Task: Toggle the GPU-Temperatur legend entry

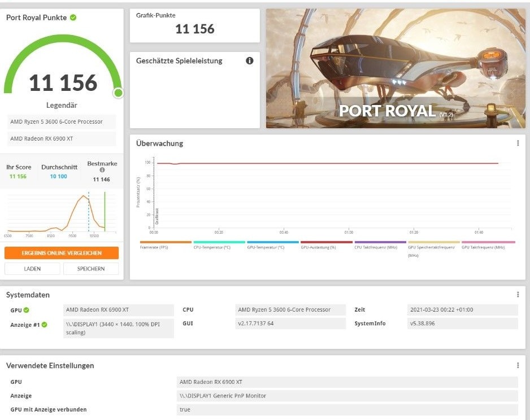Action: [x=273, y=246]
